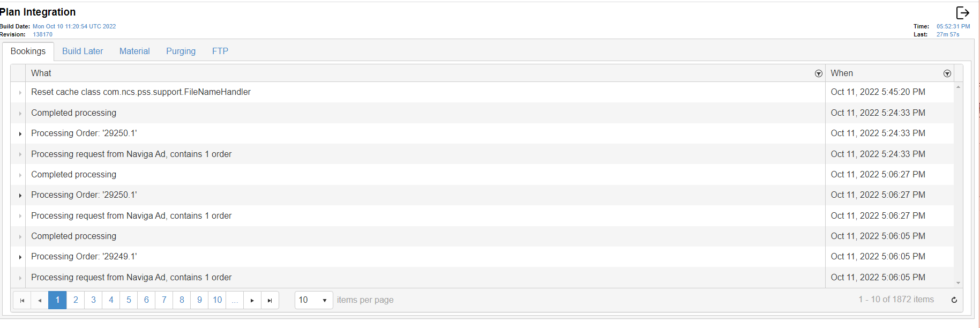
Task: Go to the next page of results
Action: (x=252, y=300)
